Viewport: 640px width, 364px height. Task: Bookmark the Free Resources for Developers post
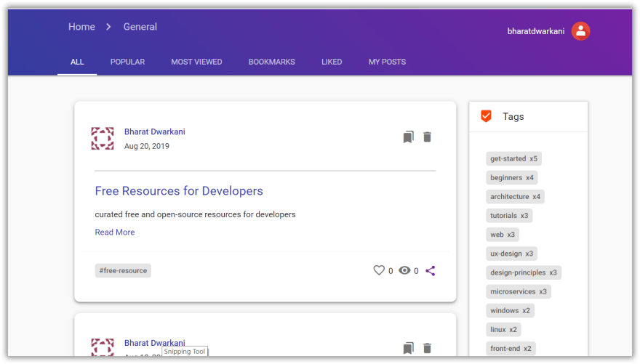pyautogui.click(x=408, y=137)
